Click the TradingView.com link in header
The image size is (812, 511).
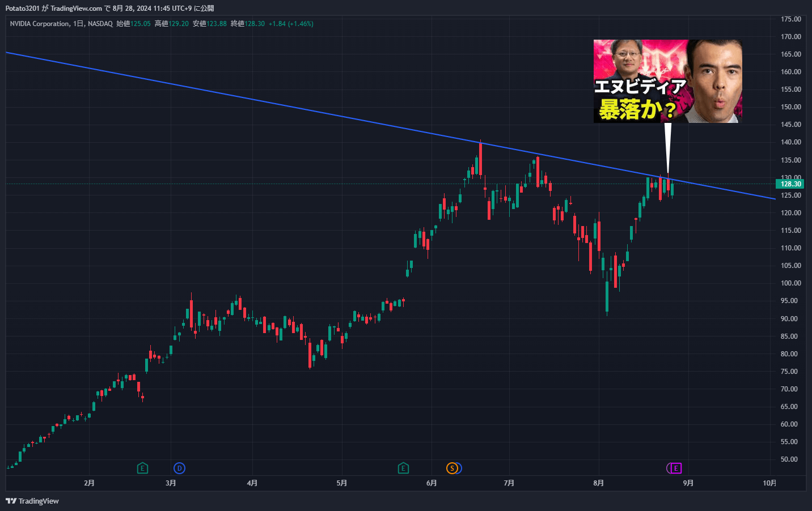[76, 8]
